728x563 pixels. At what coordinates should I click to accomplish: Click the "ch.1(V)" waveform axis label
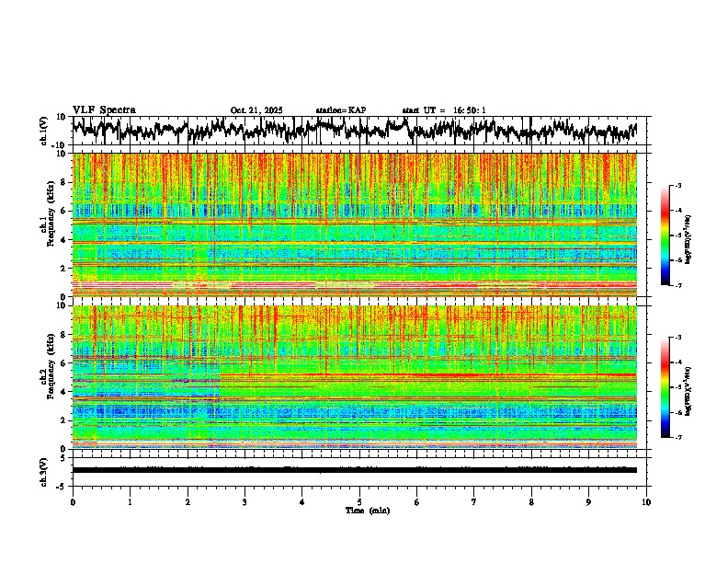[43, 131]
